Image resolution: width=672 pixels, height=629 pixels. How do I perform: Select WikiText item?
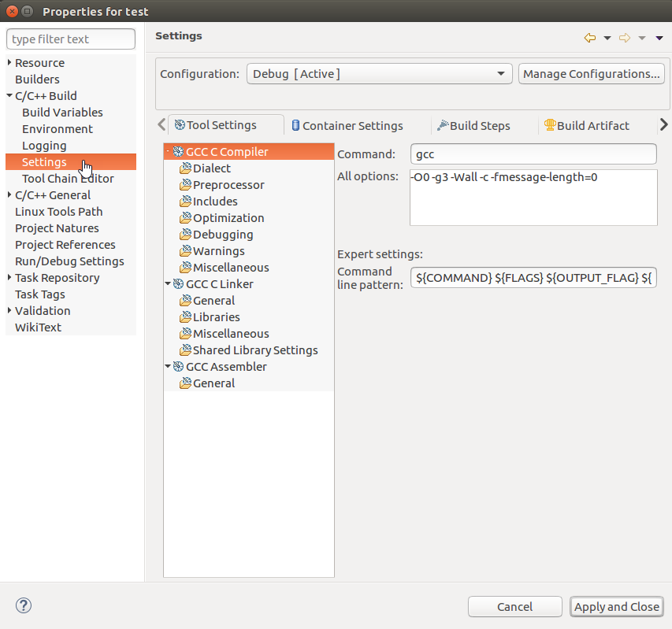coord(38,327)
